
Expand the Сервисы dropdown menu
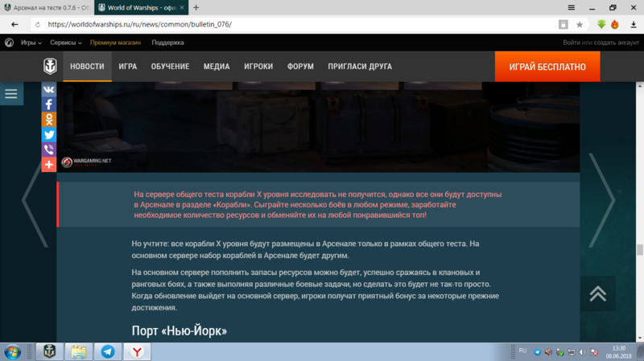[x=66, y=43]
